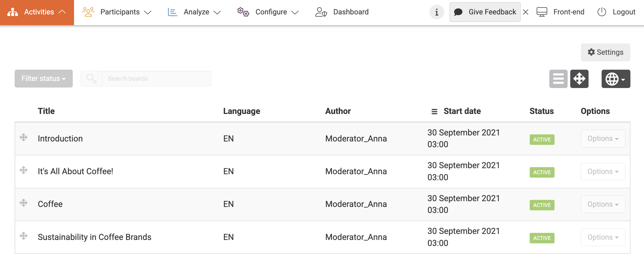Click the Start date sort icon

(434, 112)
